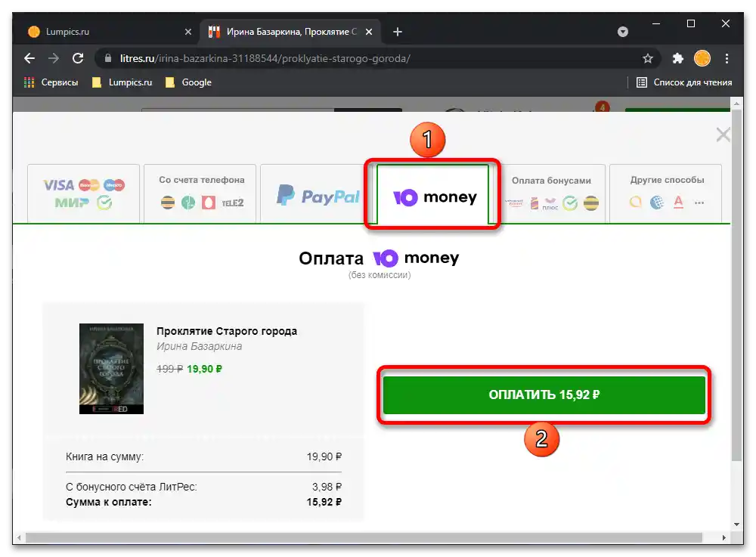Image resolution: width=756 pixels, height=557 pixels.
Task: Open a new browser tab
Action: (398, 32)
